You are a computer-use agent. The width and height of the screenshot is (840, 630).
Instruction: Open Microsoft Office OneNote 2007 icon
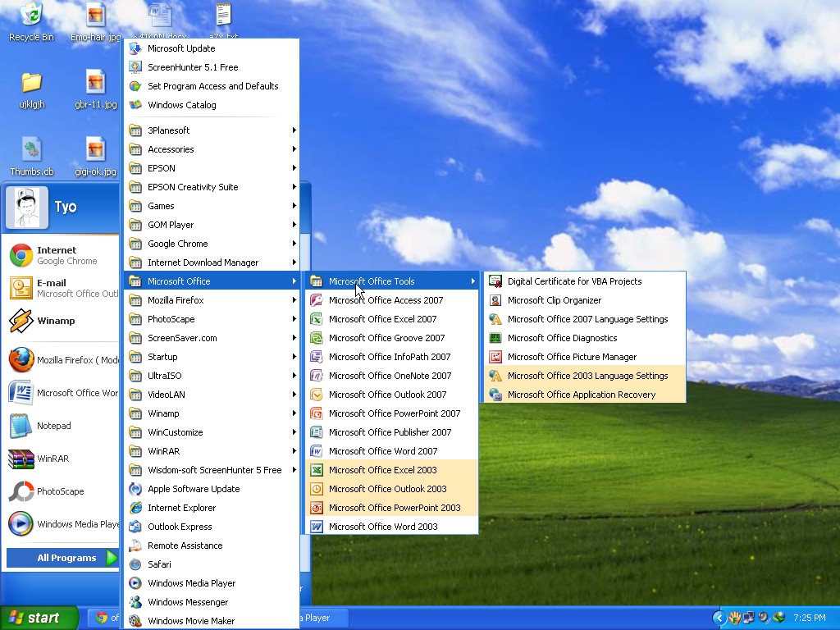point(317,376)
